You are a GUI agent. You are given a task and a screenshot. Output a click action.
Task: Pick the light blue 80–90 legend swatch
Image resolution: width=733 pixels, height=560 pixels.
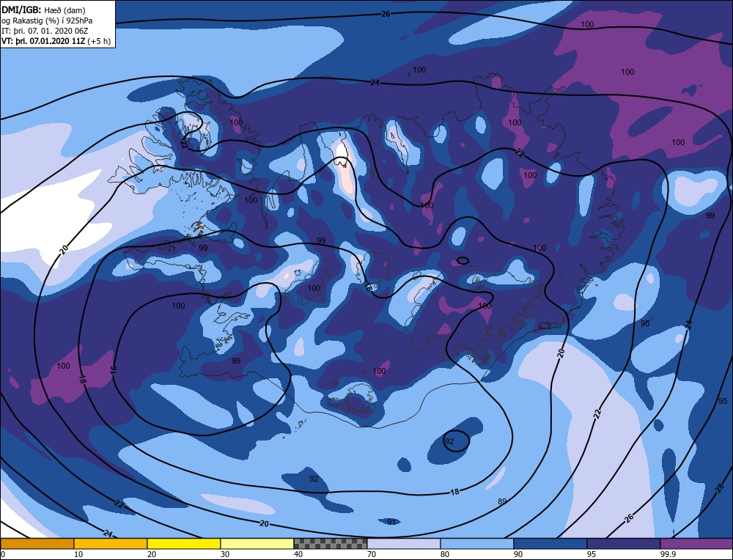pyautogui.click(x=477, y=543)
